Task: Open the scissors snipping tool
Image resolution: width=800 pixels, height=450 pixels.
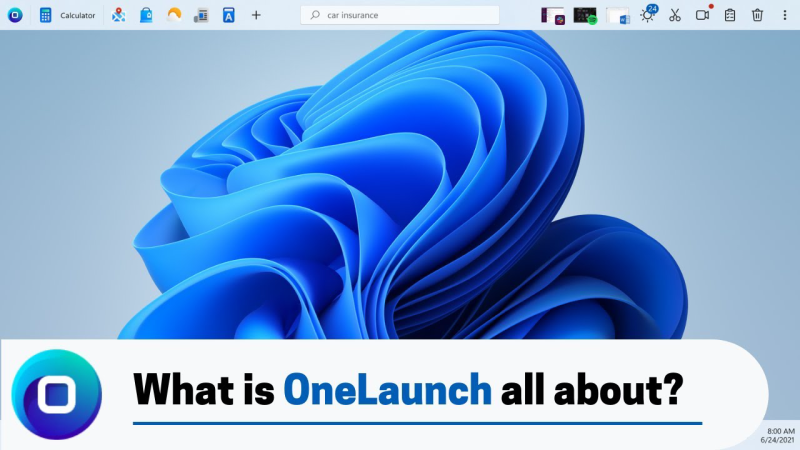Action: point(675,15)
